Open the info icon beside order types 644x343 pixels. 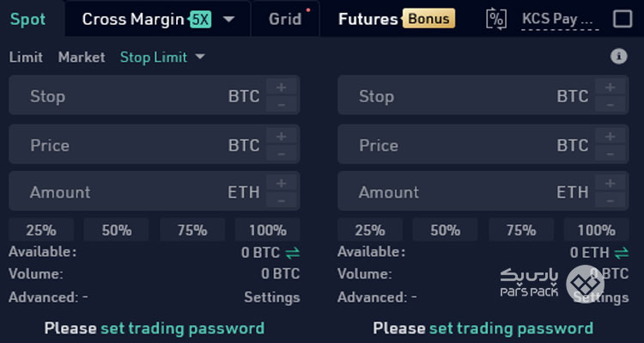(x=618, y=57)
